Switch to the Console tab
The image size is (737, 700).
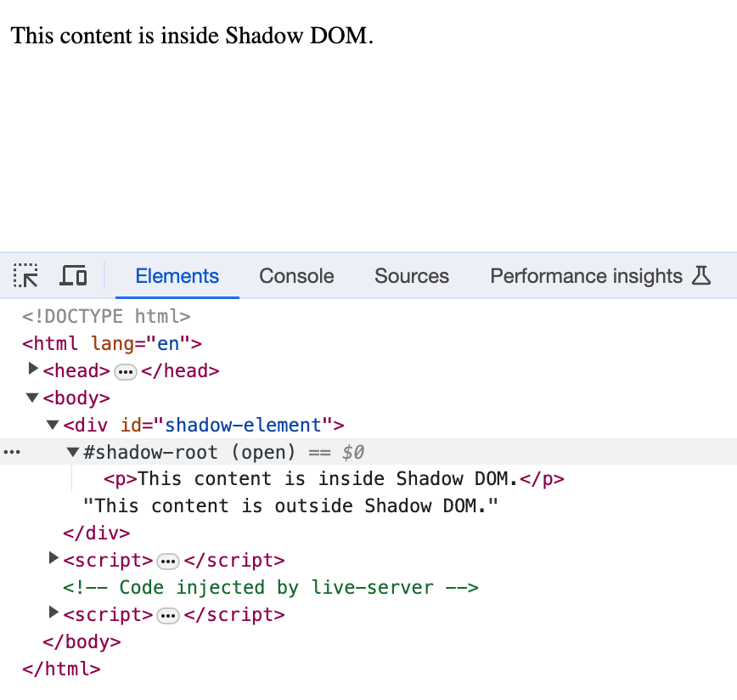click(296, 275)
